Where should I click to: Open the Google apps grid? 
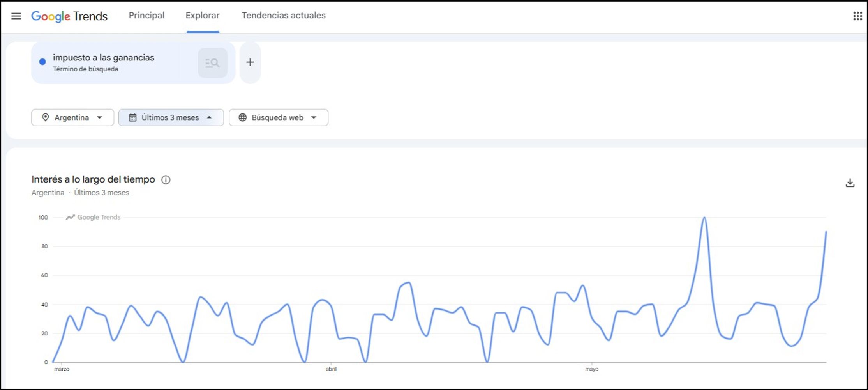(x=857, y=16)
